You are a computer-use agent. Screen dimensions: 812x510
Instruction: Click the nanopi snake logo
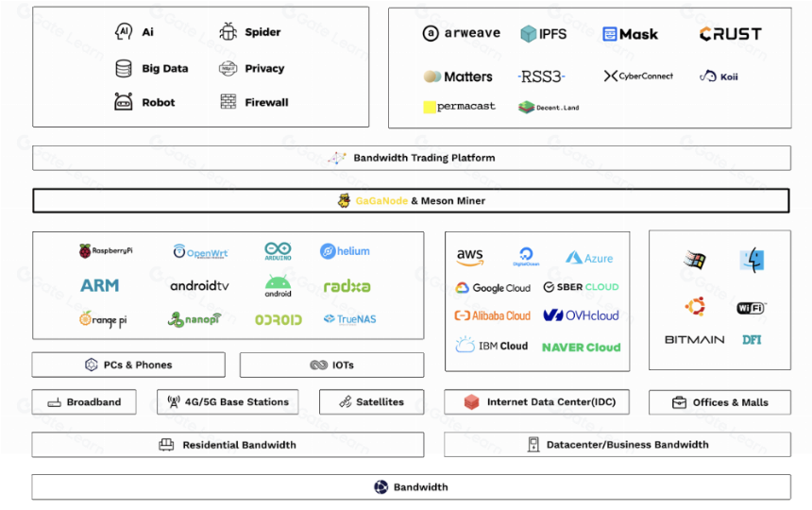[195, 319]
